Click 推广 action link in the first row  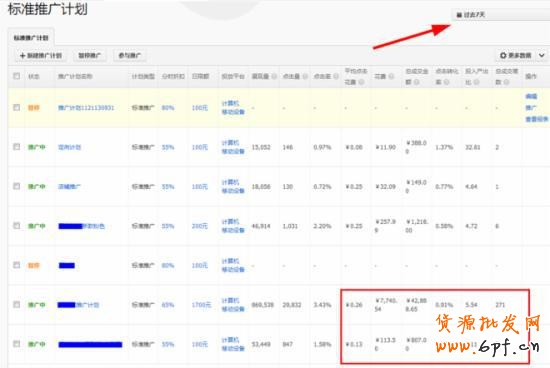(x=531, y=108)
